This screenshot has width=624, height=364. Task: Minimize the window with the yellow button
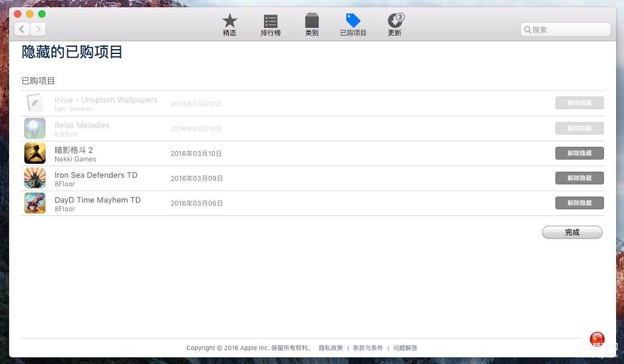pyautogui.click(x=30, y=15)
